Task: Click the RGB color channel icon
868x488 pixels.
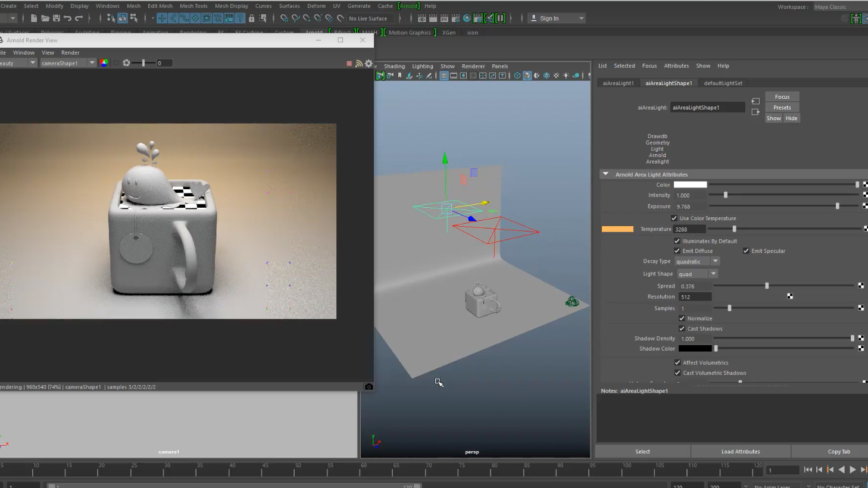Action: [x=104, y=63]
